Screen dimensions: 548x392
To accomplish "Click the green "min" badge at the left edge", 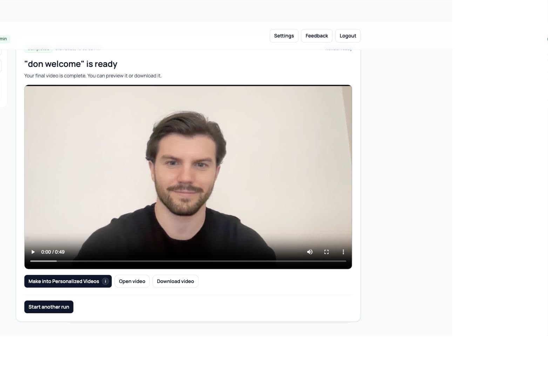I will tap(4, 39).
